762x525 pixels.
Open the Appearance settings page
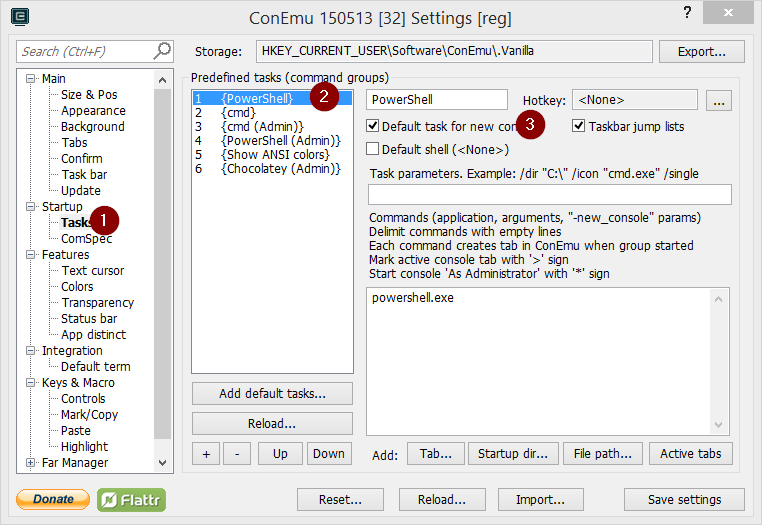click(93, 110)
